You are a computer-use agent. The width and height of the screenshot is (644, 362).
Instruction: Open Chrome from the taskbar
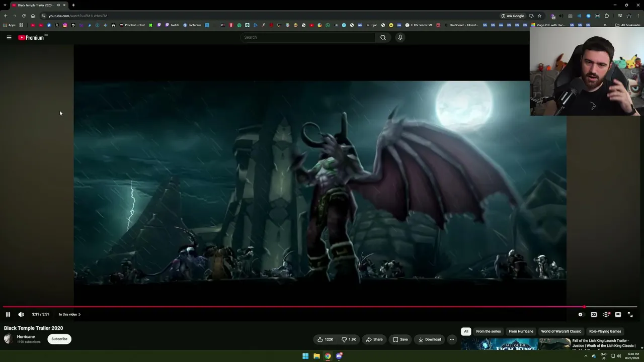[328, 356]
